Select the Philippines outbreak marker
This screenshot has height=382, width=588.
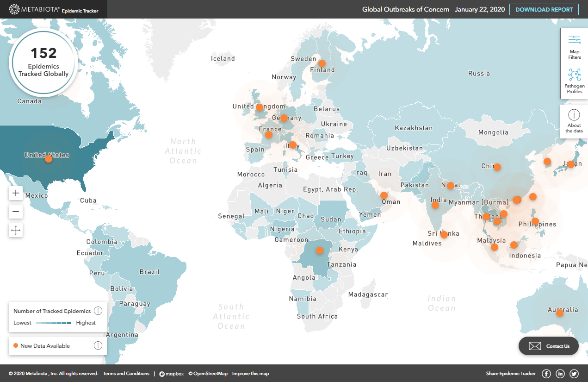(x=535, y=221)
